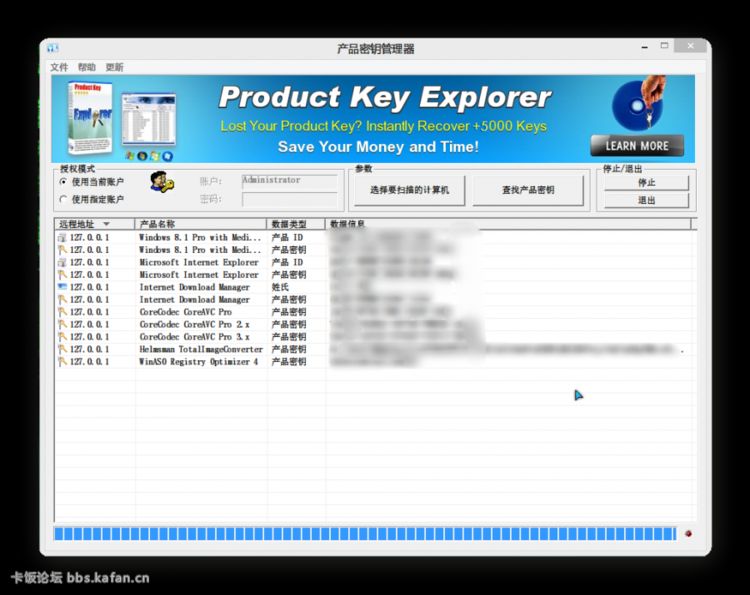750x595 pixels.
Task: Click 选择要扫描的计算机 button
Action: pyautogui.click(x=409, y=190)
